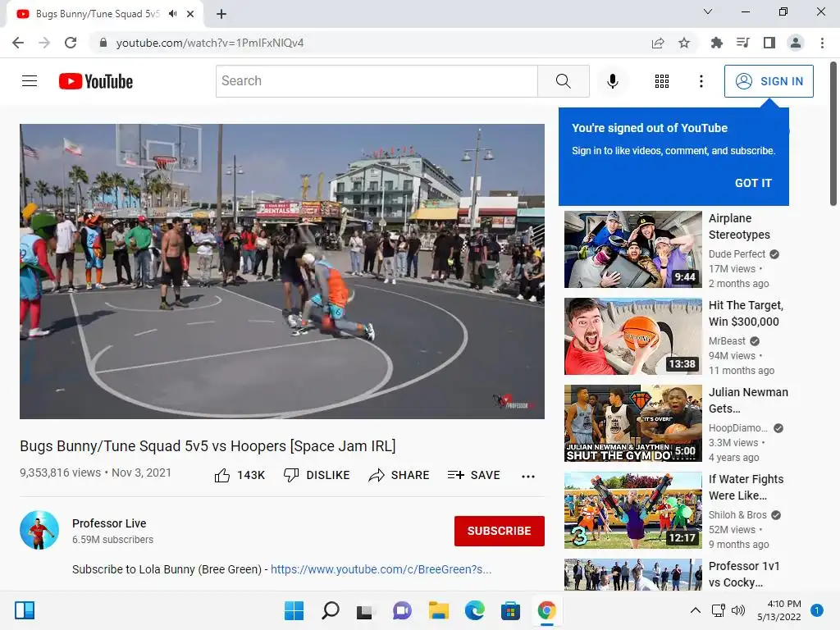Open Windows taskbar search
The height and width of the screenshot is (630, 840).
330,610
